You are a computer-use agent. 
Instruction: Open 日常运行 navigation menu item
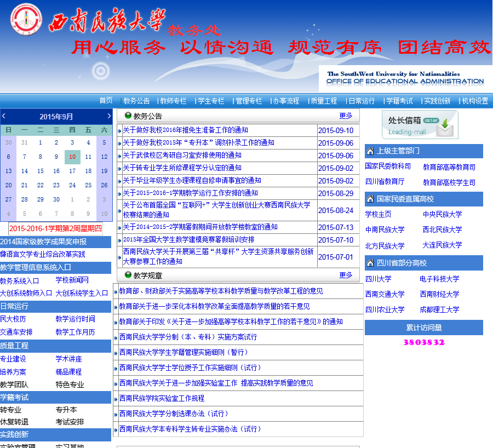pyautogui.click(x=362, y=101)
